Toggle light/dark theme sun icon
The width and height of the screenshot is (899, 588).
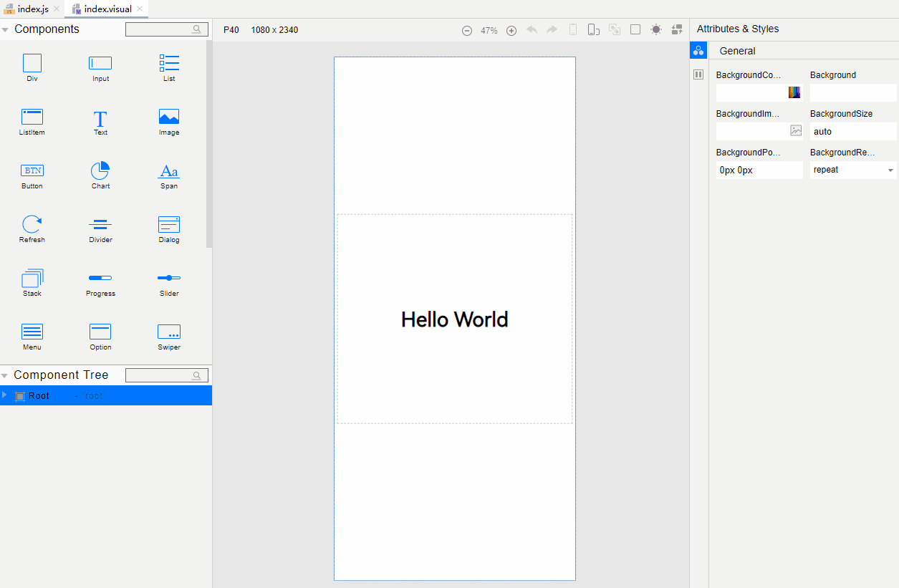click(x=655, y=30)
